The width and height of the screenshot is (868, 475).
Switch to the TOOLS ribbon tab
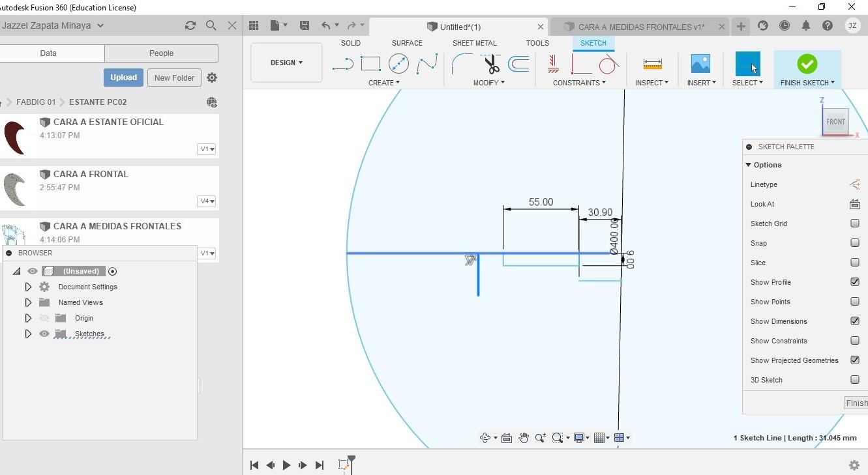[537, 43]
